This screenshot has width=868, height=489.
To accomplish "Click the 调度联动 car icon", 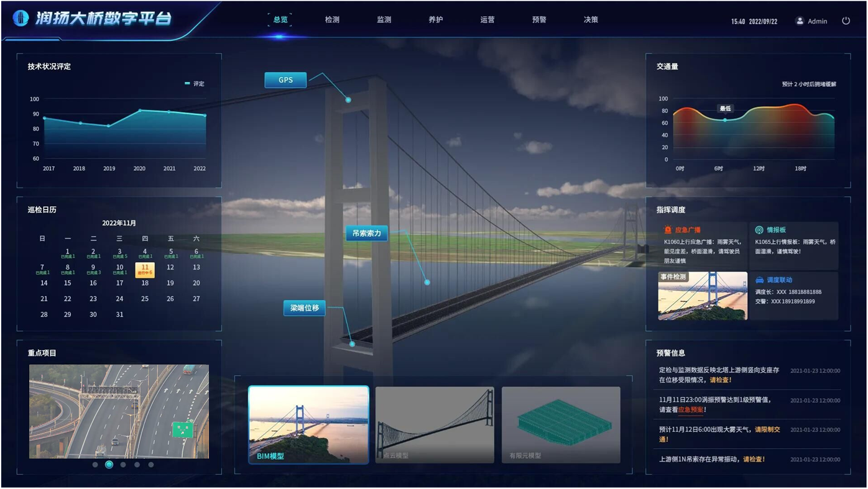I will click(759, 280).
